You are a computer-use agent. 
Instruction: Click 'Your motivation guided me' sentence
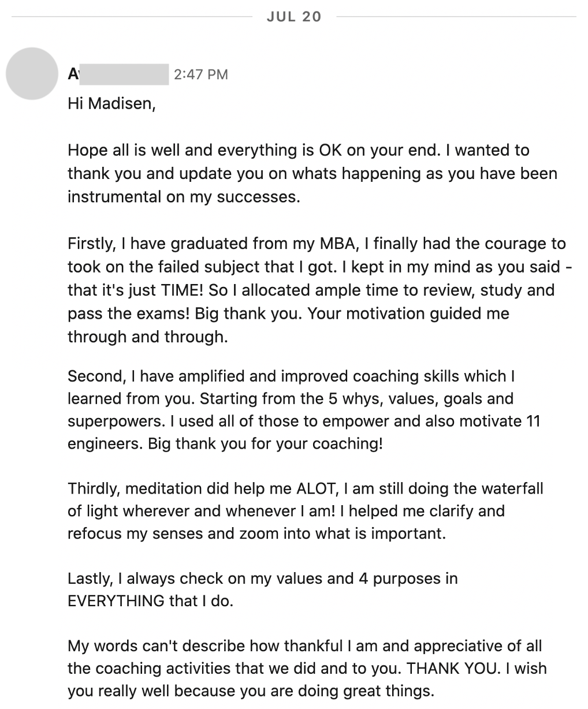coord(411,314)
